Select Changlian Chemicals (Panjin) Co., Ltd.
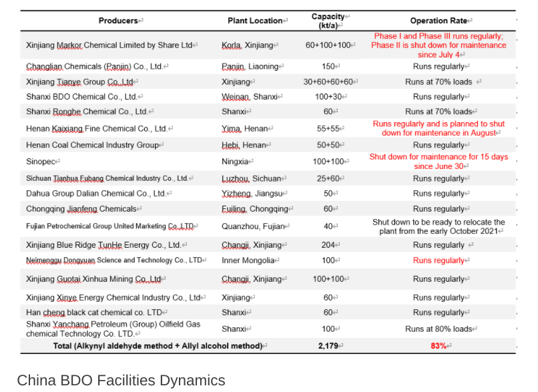The width and height of the screenshot is (538, 392). pos(94,67)
